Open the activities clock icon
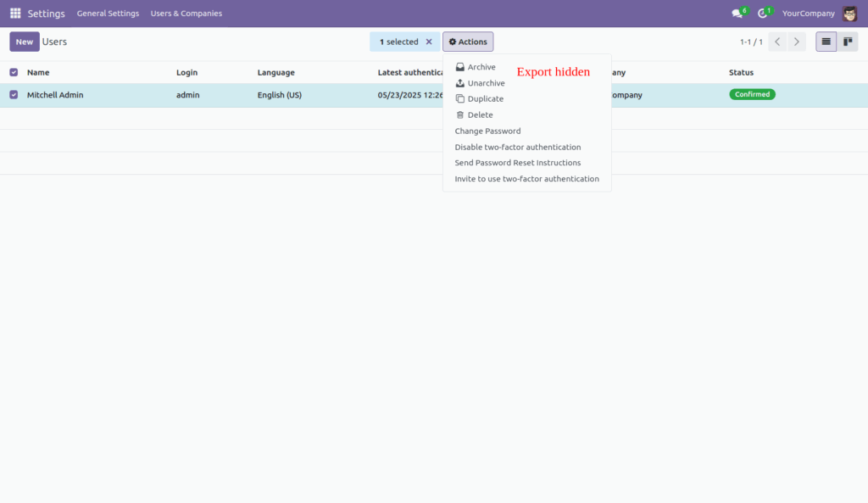Viewport: 868px width, 503px height. pos(762,13)
